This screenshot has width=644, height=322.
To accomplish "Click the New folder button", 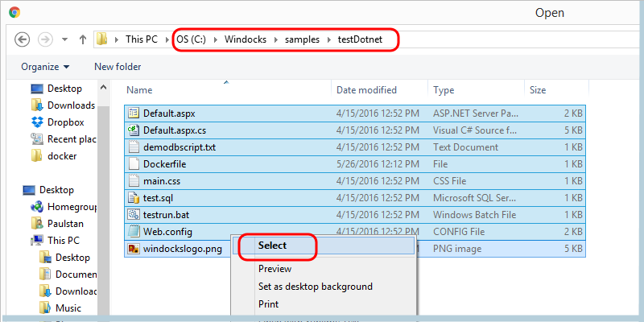I will 118,67.
